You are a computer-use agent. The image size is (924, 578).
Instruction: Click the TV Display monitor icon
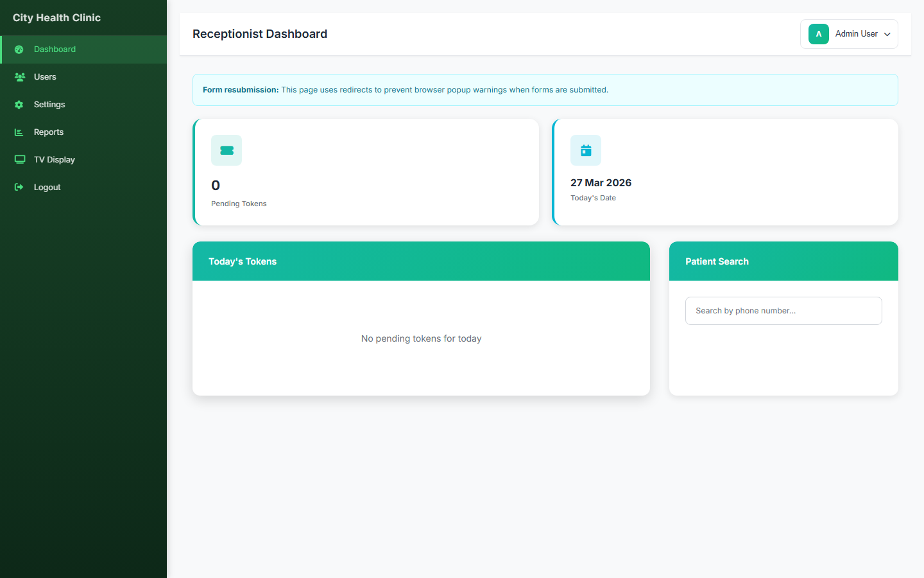pos(20,160)
